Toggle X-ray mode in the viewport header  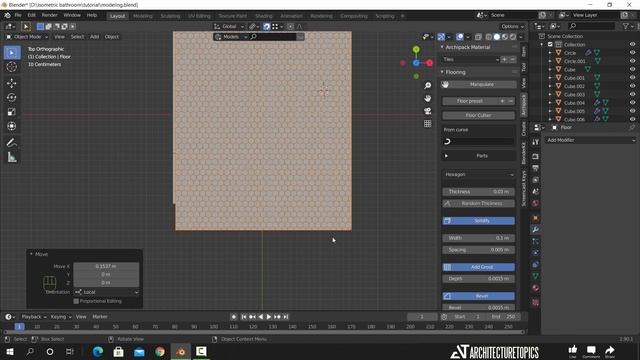click(x=478, y=37)
